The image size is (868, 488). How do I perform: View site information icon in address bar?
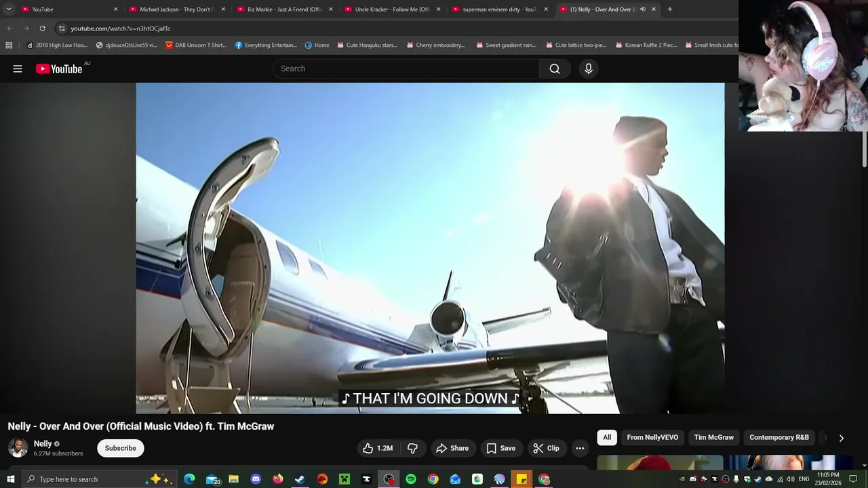click(x=62, y=28)
